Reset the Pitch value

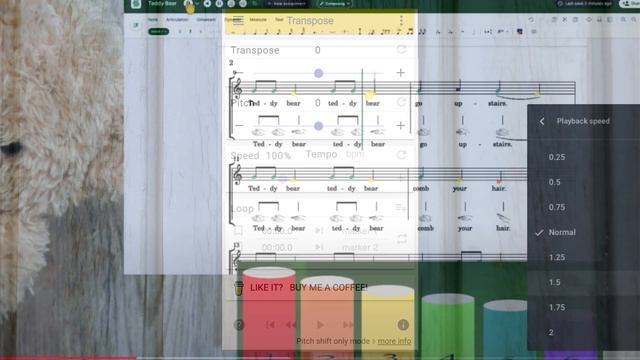pyautogui.click(x=401, y=102)
